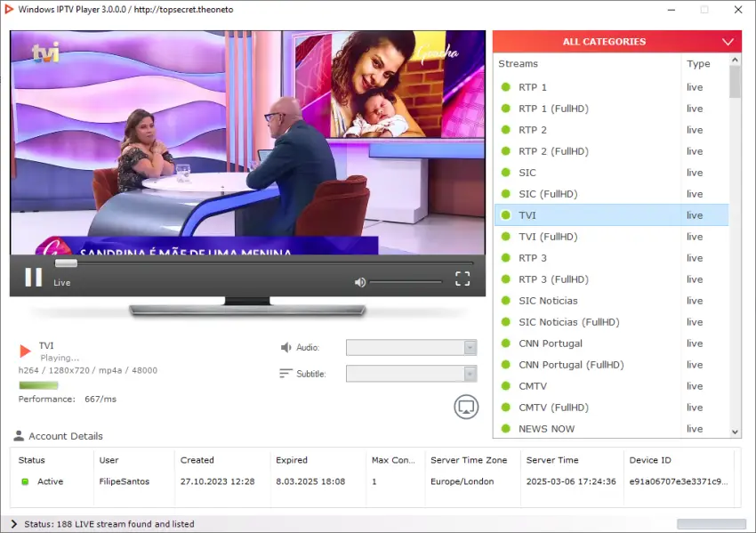Click the Account Details person icon
This screenshot has height=533, width=756.
[19, 436]
